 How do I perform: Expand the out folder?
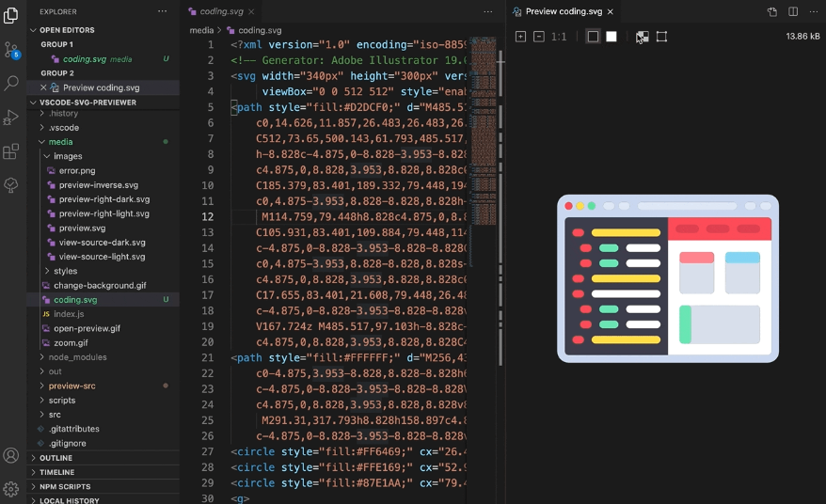(103, 371)
